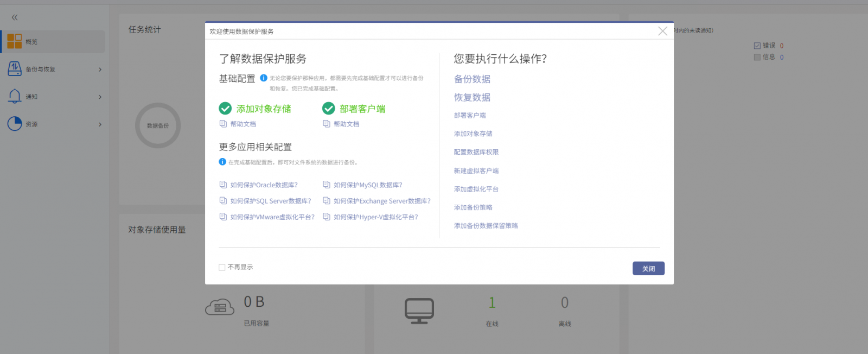This screenshot has height=354, width=868.
Task: Click info icon under 更多应用相关配置
Action: [222, 162]
